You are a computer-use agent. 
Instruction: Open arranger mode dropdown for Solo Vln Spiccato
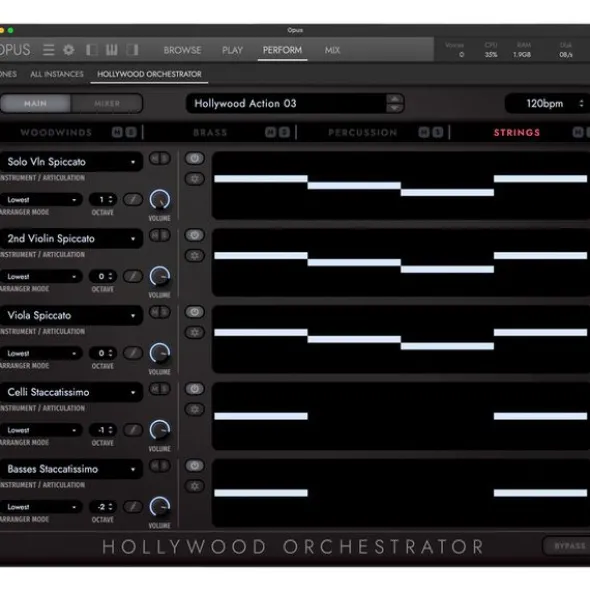[x=41, y=199]
